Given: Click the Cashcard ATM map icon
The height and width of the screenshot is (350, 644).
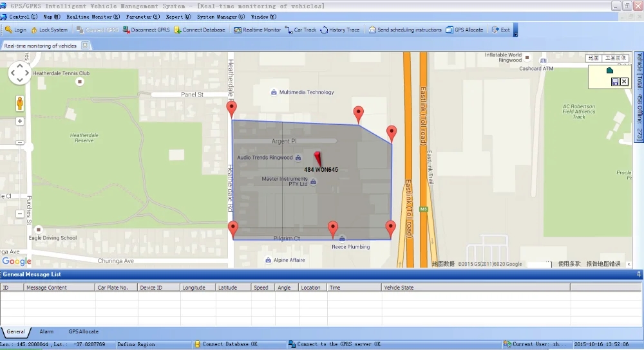Looking at the screenshot, I should click(x=544, y=60).
